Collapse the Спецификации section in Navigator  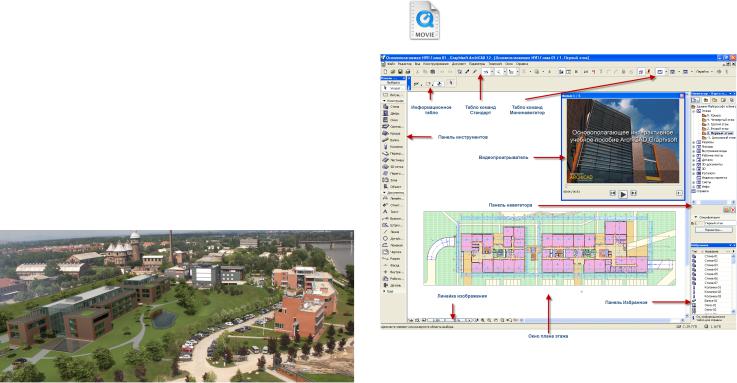click(696, 217)
